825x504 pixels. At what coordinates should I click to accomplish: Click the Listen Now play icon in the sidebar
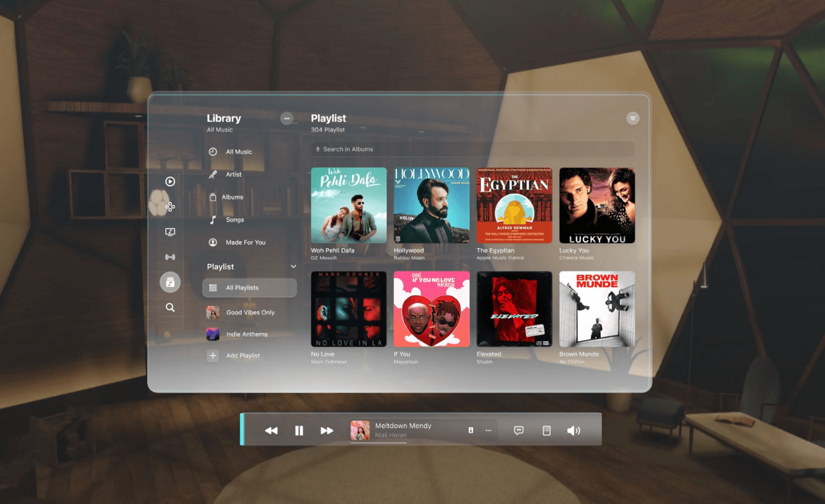point(170,181)
